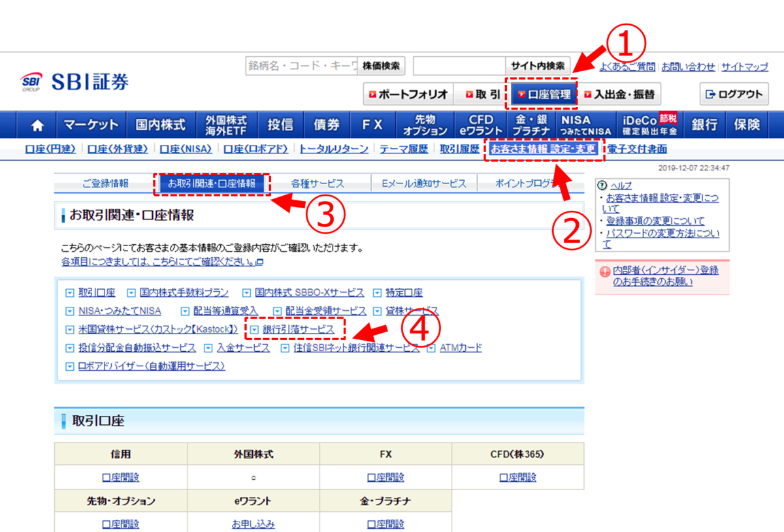The width and height of the screenshot is (784, 532).
Task: Click 口座開設 link under 金・プラチナ
Action: pyautogui.click(x=385, y=524)
